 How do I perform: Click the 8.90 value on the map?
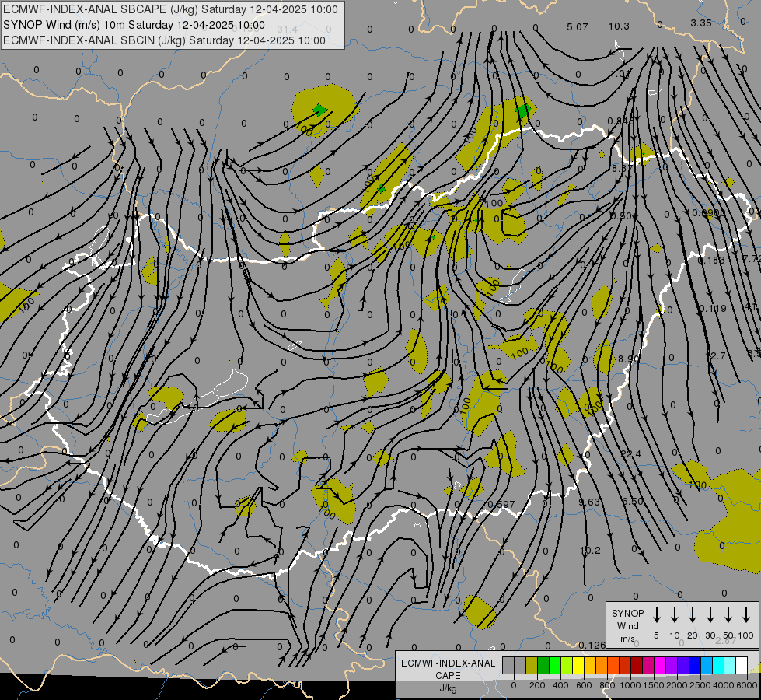click(629, 359)
